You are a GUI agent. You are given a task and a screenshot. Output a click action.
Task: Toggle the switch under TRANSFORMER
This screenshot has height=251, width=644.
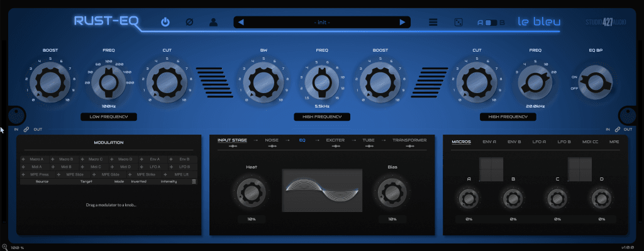coord(409,146)
